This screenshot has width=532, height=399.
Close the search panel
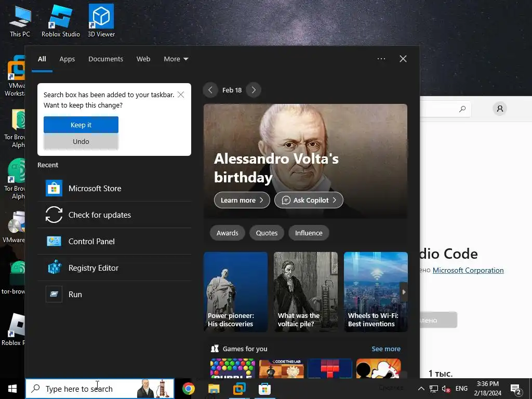(403, 59)
